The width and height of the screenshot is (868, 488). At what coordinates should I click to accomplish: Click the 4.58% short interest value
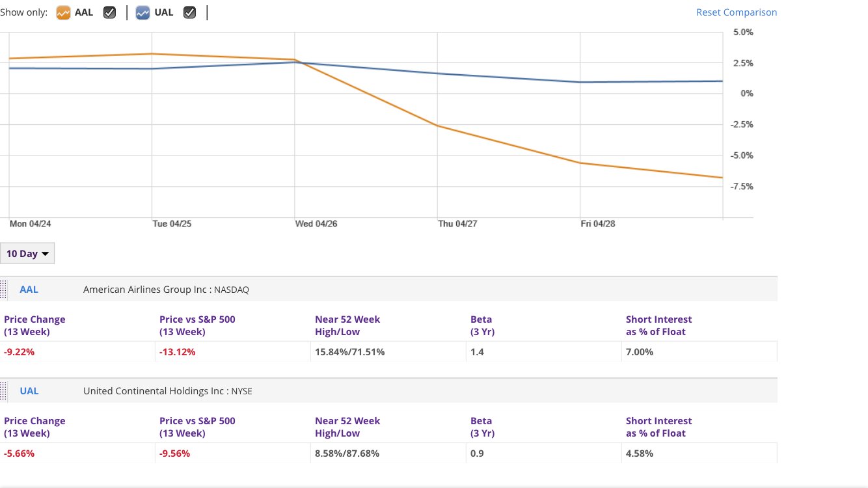click(x=640, y=454)
